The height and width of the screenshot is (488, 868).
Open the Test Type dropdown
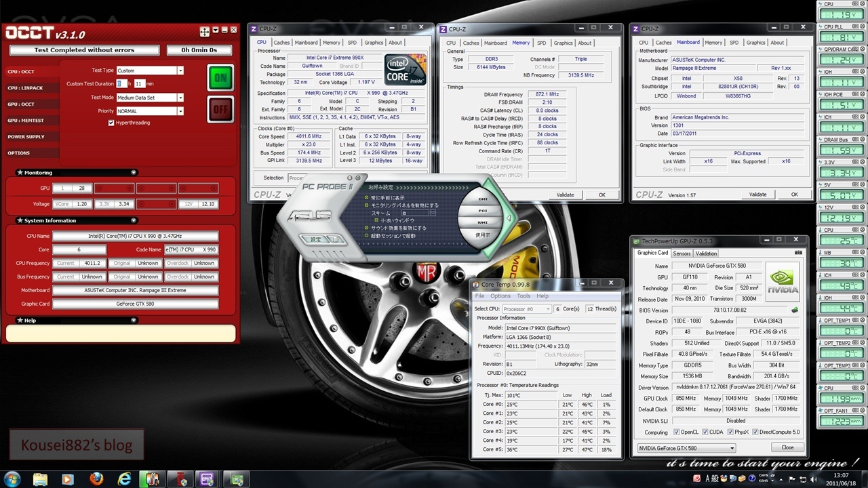click(x=180, y=70)
